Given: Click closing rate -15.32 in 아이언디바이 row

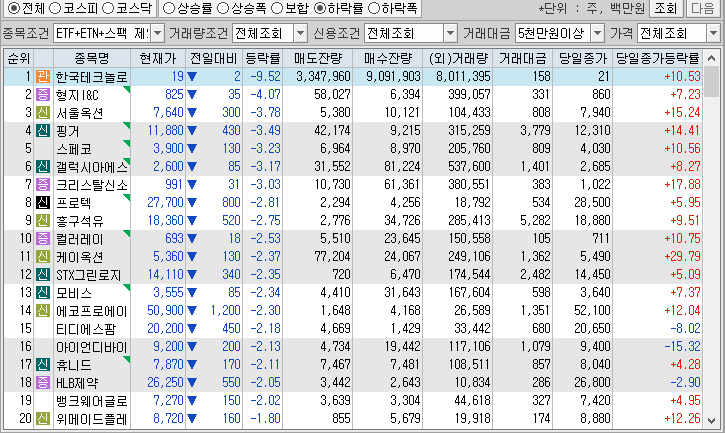Looking at the screenshot, I should (682, 346).
